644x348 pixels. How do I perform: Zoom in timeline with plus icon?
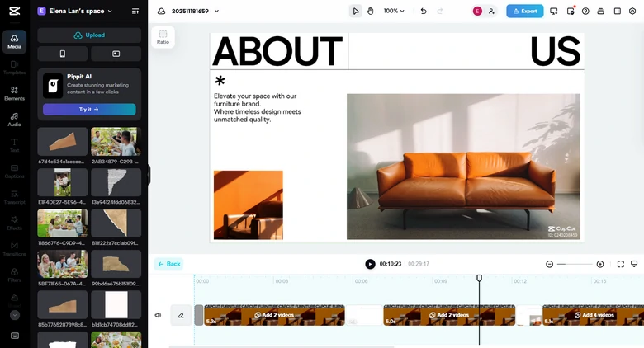click(x=600, y=264)
